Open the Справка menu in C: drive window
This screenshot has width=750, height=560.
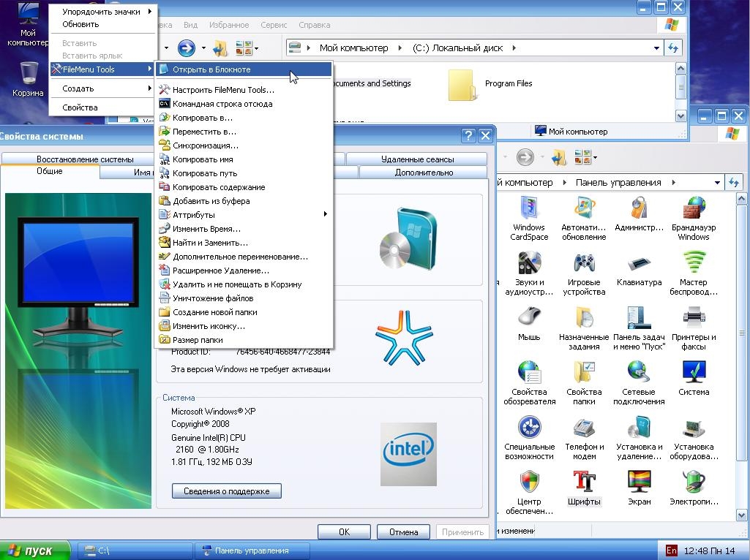[x=314, y=25]
